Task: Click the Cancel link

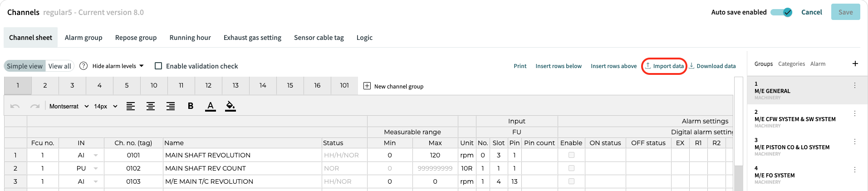Action: 812,12
